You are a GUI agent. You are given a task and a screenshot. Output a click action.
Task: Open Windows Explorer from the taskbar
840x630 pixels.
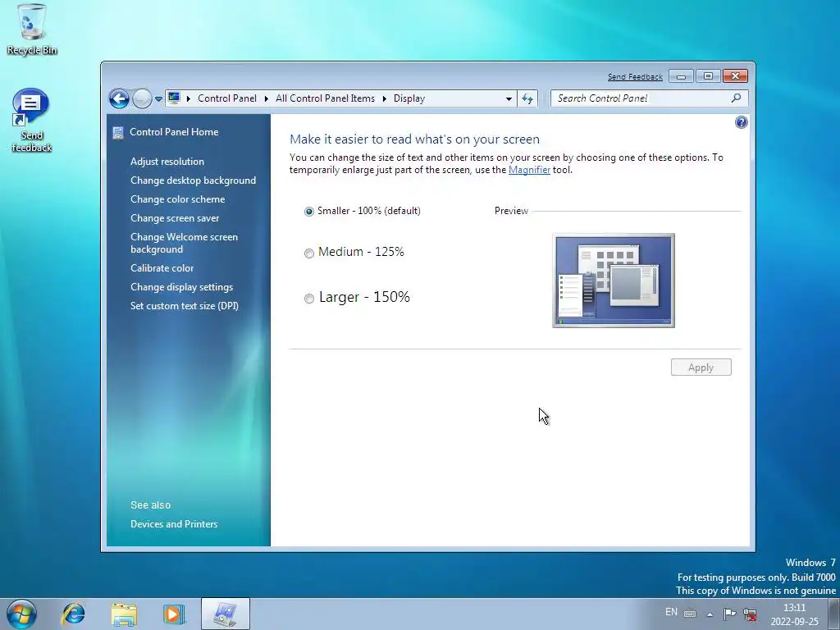click(124, 614)
